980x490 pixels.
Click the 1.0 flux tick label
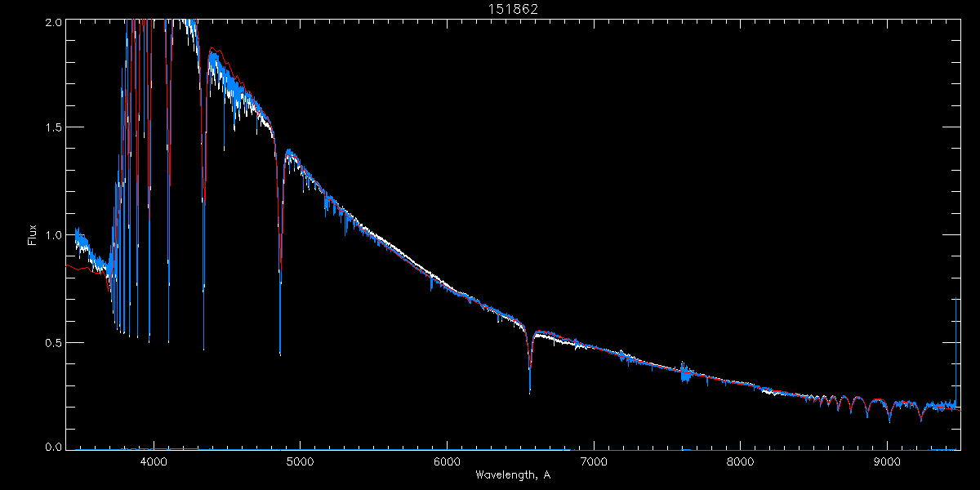[53, 235]
